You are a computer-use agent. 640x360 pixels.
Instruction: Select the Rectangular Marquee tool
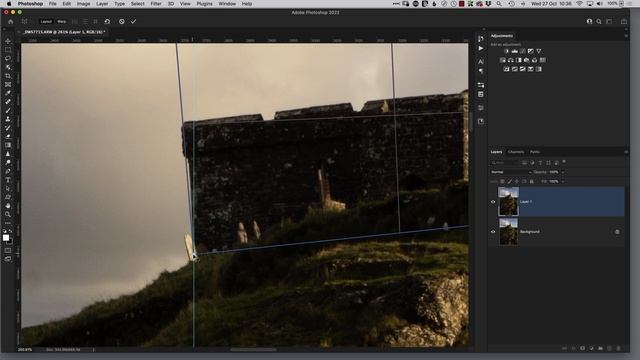(x=8, y=50)
